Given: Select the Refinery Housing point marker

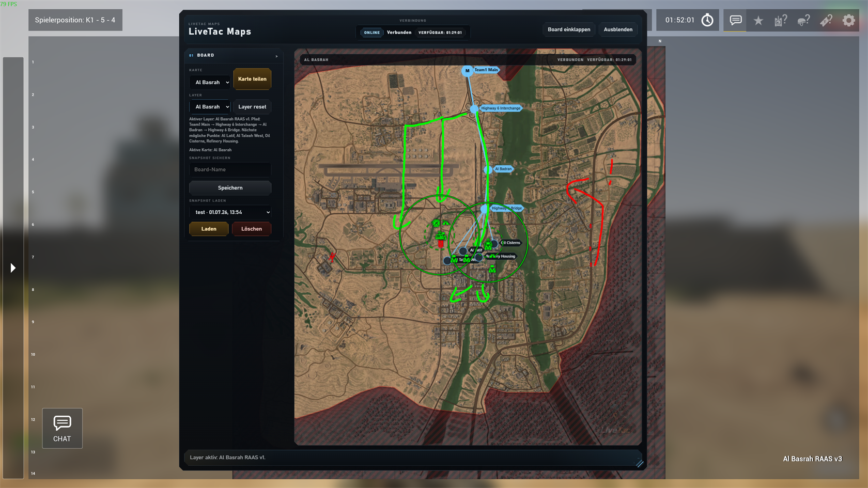Looking at the screenshot, I should coord(479,257).
